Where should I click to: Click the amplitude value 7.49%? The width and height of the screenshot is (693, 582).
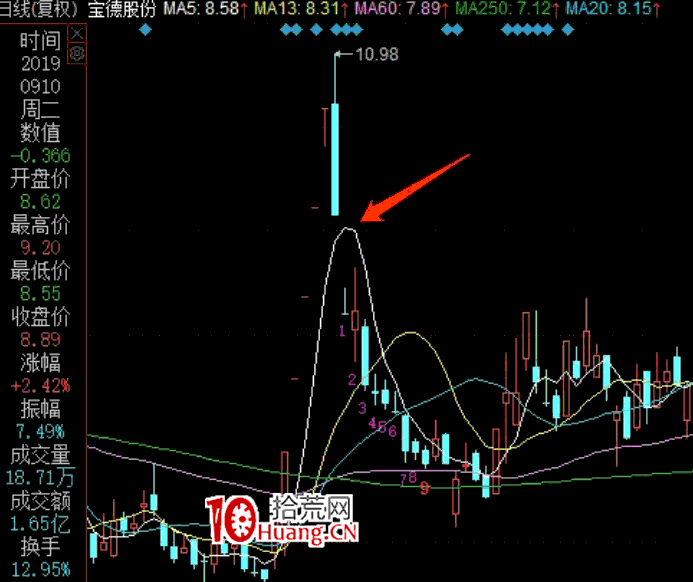coord(40,432)
